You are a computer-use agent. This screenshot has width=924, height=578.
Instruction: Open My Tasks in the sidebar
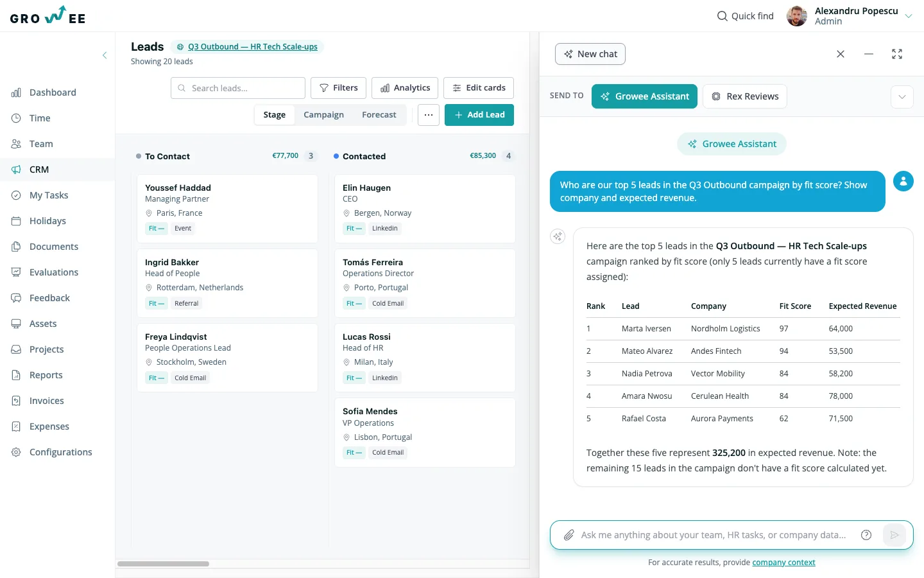[x=49, y=195]
